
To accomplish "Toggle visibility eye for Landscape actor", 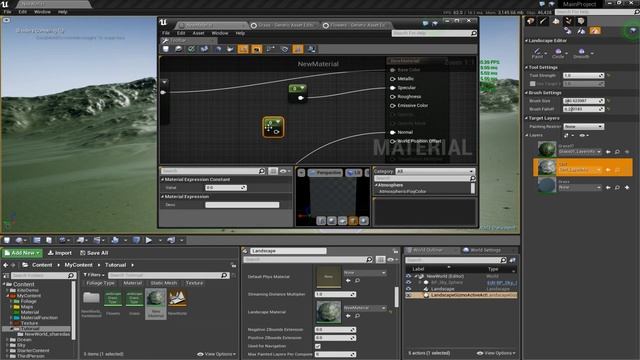I will tap(409, 289).
